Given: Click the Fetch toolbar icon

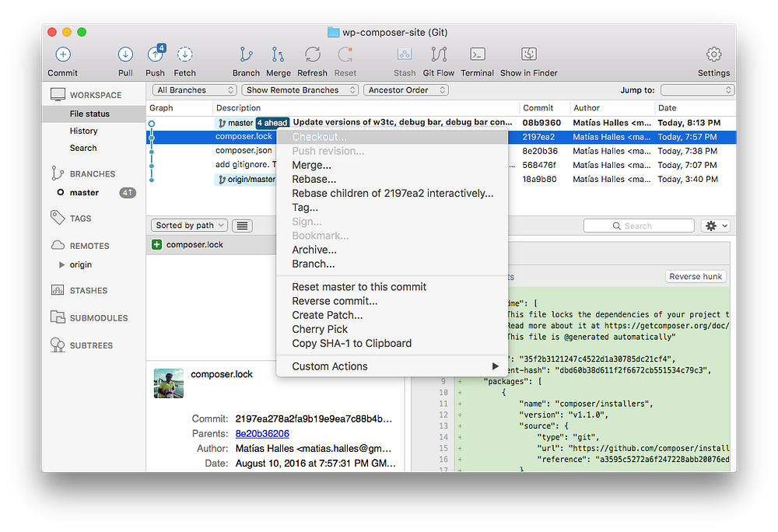Looking at the screenshot, I should coord(185,54).
